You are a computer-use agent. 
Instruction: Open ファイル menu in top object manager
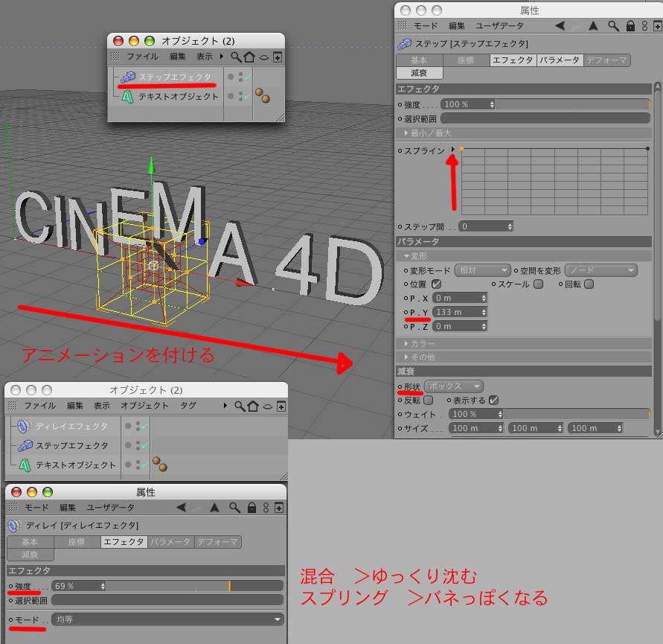142,57
